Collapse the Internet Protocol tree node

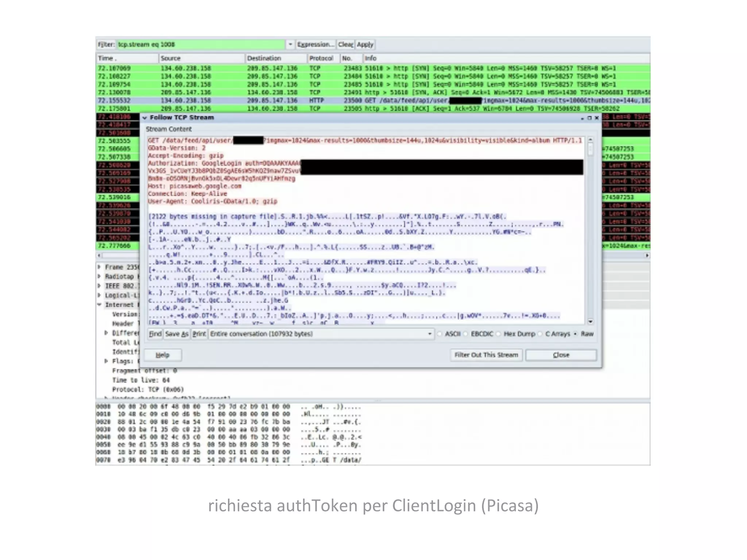pos(99,305)
